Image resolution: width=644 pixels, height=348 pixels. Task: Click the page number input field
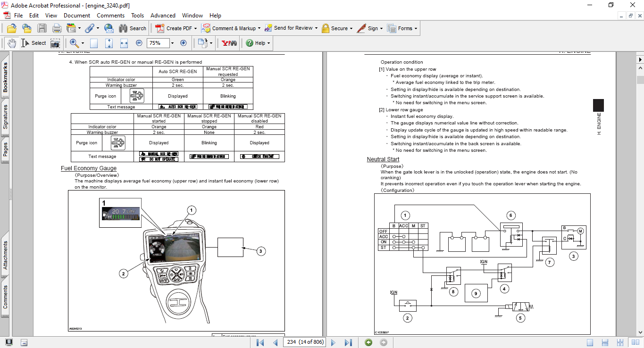pyautogui.click(x=305, y=342)
